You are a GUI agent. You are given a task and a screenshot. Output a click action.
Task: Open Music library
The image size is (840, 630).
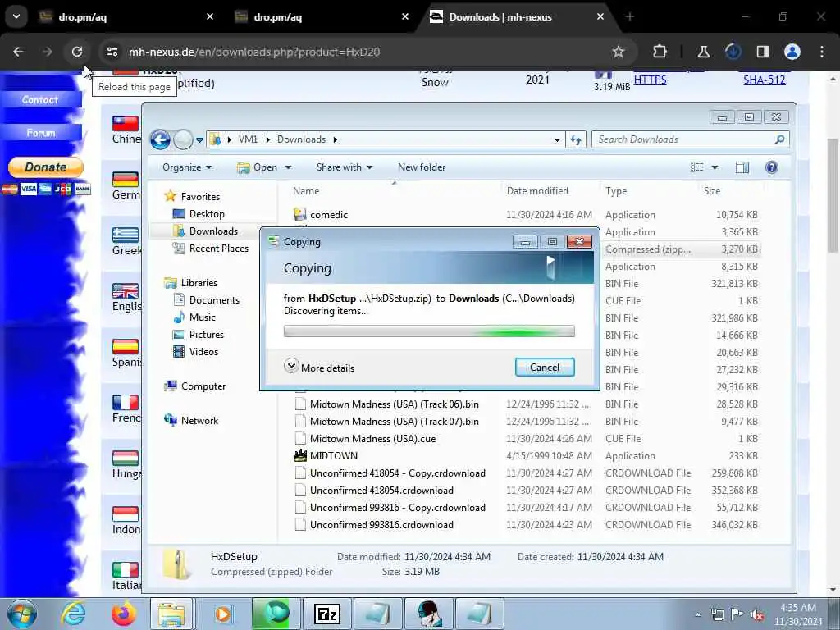(202, 317)
